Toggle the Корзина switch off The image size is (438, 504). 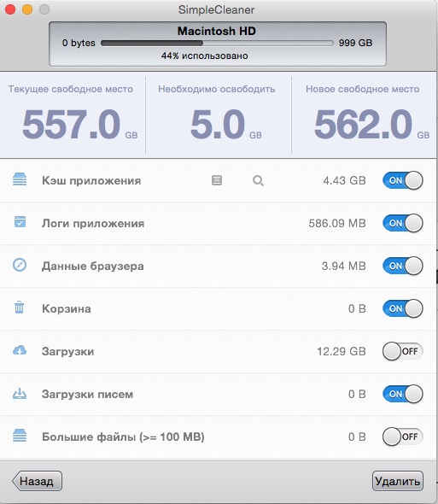[403, 308]
